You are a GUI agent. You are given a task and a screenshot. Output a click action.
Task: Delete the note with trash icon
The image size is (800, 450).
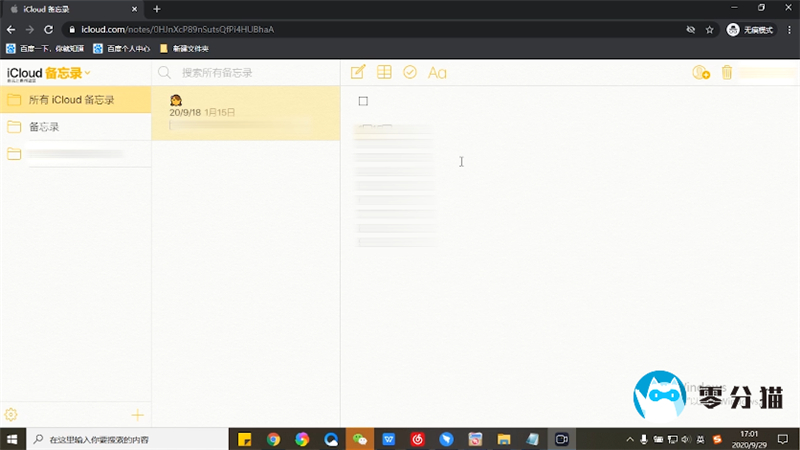(x=727, y=73)
